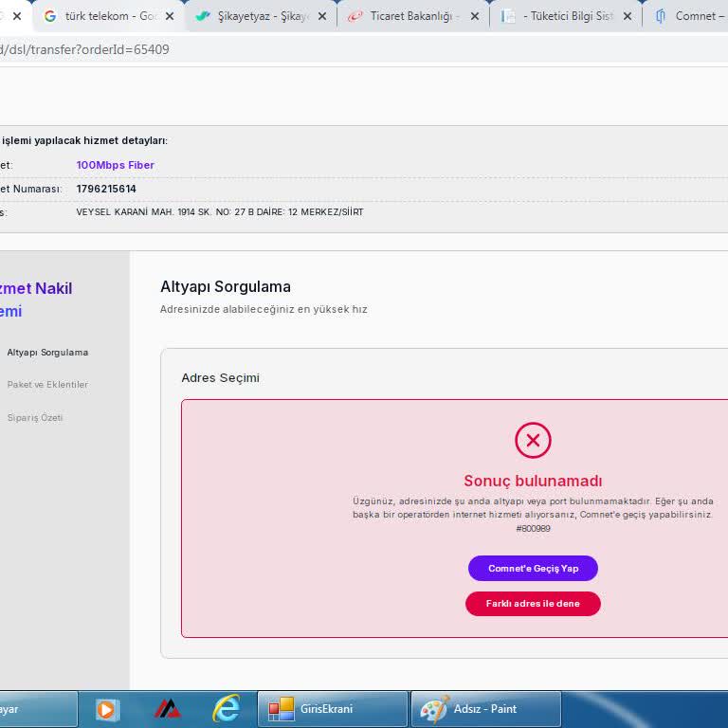Click the Tüketici Bilgi Sistemi page favicon
This screenshot has width=728, height=728.
click(x=508, y=17)
